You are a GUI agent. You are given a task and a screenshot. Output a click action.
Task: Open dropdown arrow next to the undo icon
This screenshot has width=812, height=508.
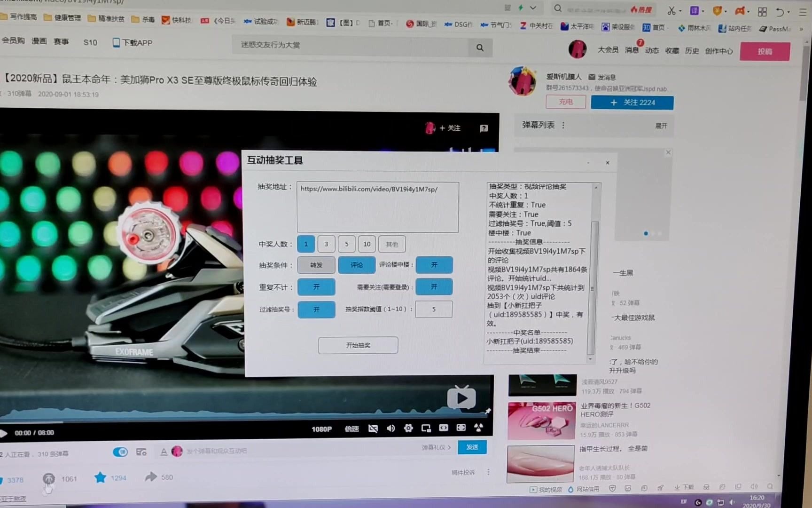(x=788, y=12)
